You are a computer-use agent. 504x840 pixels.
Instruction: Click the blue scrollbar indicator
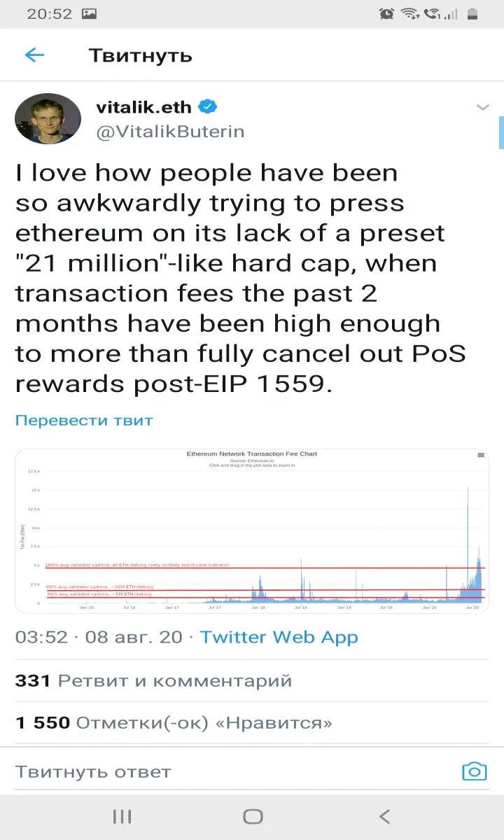pyautogui.click(x=501, y=133)
